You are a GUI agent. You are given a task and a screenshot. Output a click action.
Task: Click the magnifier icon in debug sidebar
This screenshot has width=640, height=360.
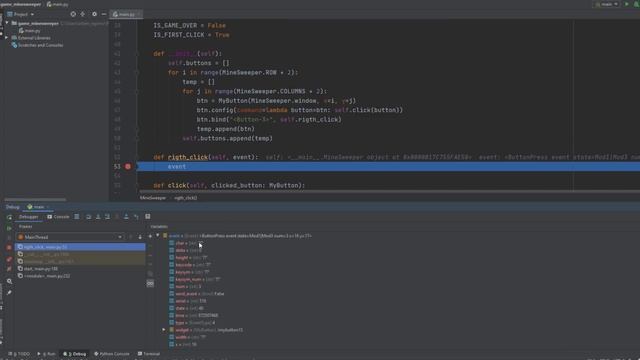click(9, 281)
